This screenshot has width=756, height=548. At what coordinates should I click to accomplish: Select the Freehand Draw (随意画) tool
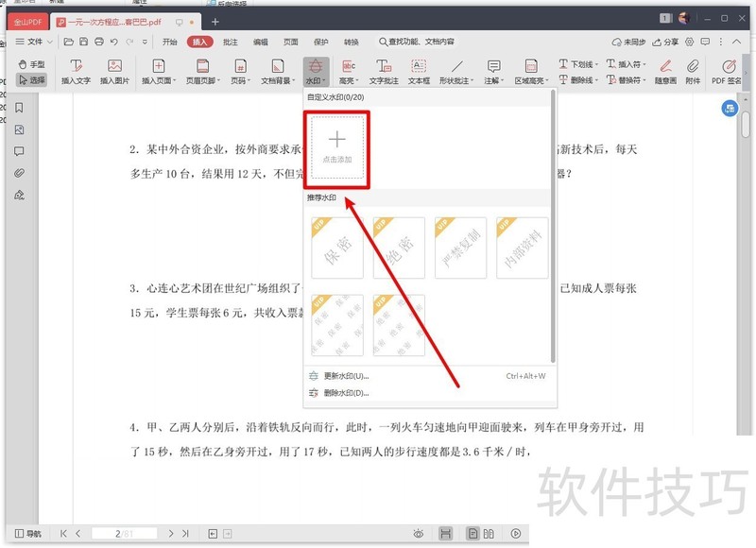665,71
